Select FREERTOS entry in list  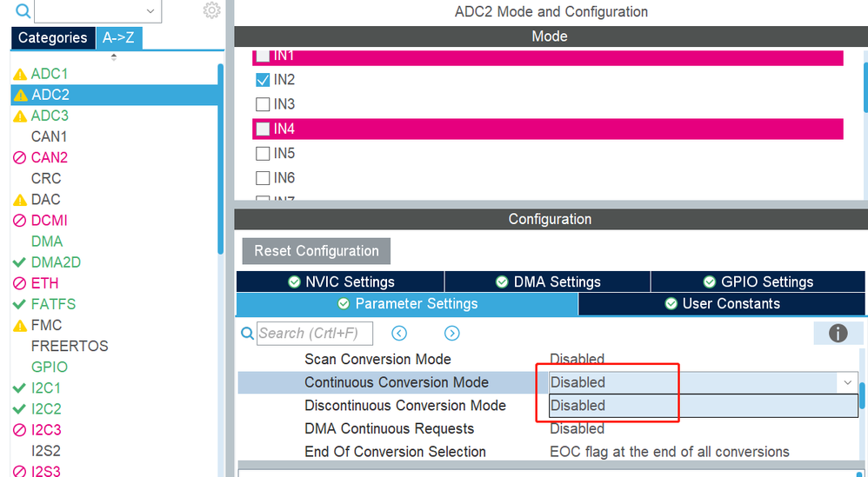tap(70, 346)
